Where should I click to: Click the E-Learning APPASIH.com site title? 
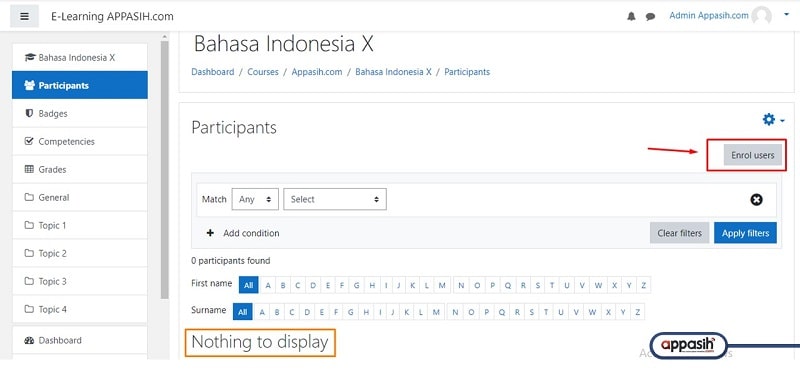(x=112, y=16)
